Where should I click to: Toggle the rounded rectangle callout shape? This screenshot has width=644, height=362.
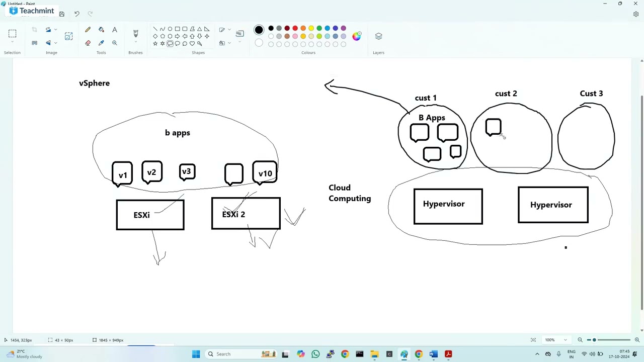pyautogui.click(x=170, y=43)
